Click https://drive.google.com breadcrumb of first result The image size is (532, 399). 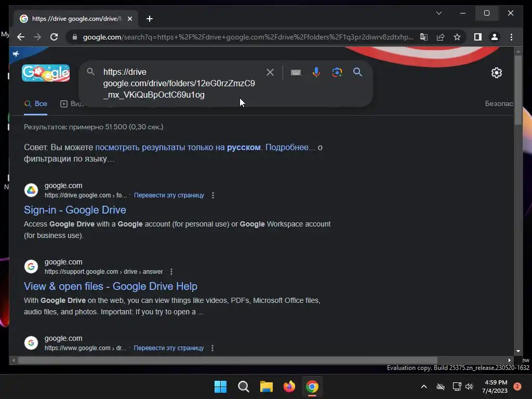(x=86, y=195)
